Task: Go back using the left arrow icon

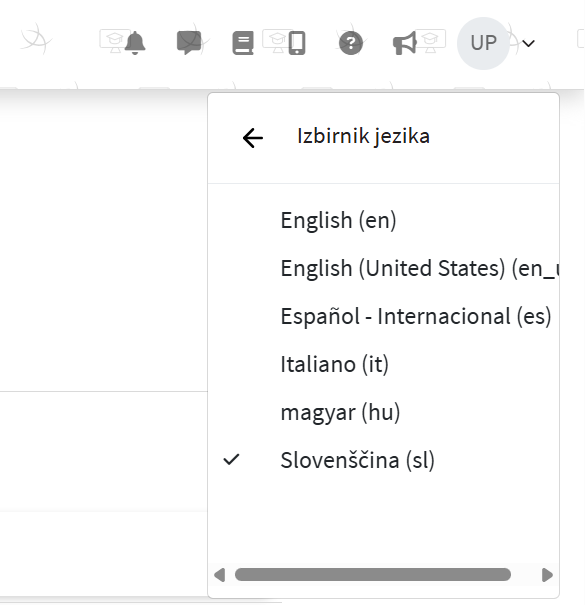Action: 253,138
